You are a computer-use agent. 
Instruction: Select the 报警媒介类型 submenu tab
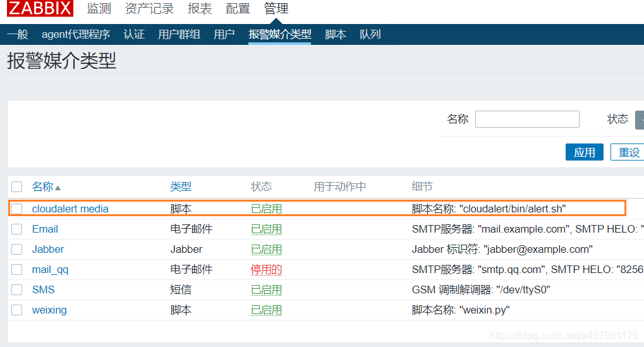pos(280,35)
